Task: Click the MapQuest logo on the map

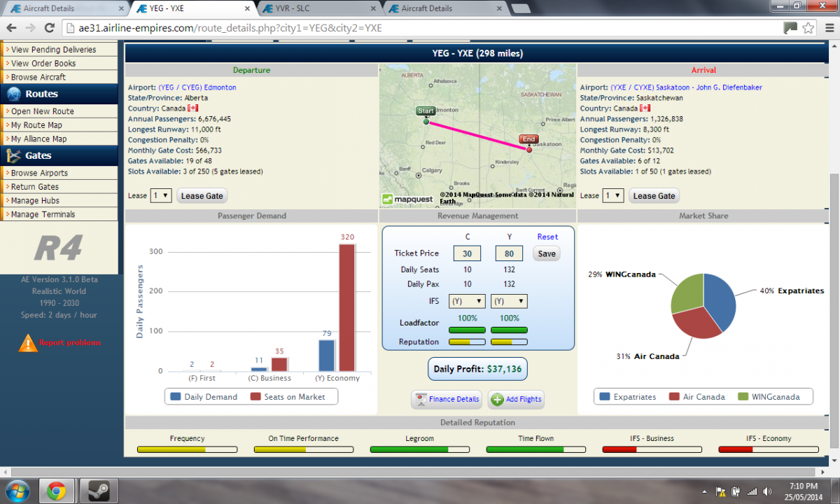Action: click(407, 199)
